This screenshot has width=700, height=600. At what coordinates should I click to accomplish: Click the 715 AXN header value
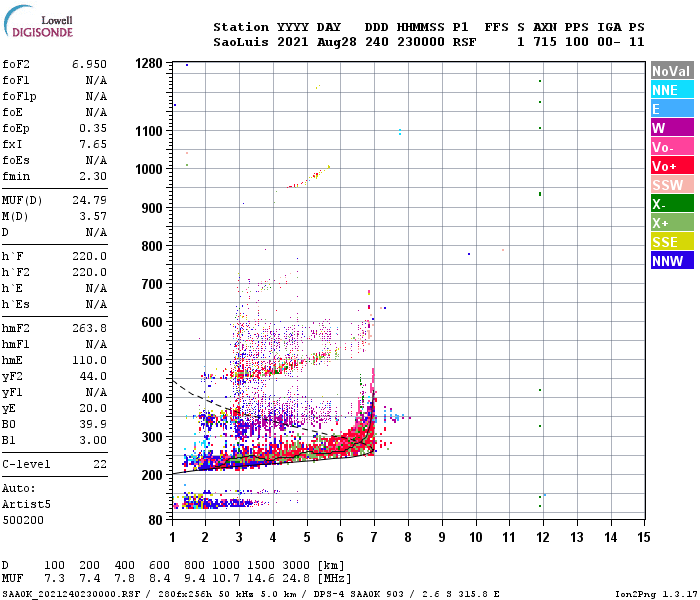coord(545,42)
